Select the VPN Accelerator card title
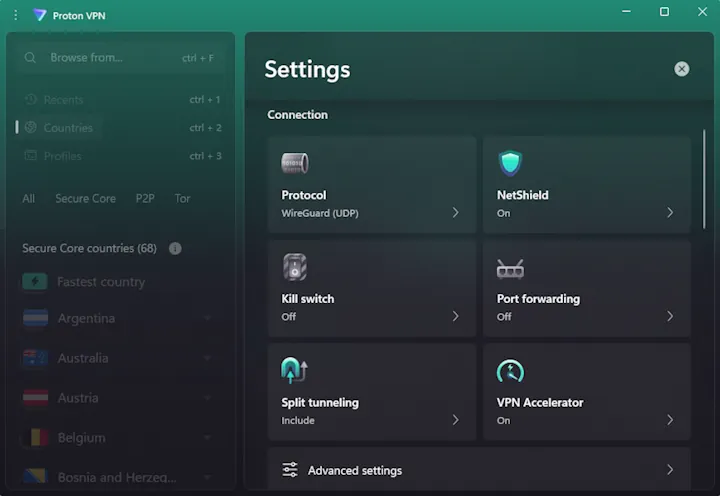This screenshot has height=496, width=720. click(x=540, y=402)
